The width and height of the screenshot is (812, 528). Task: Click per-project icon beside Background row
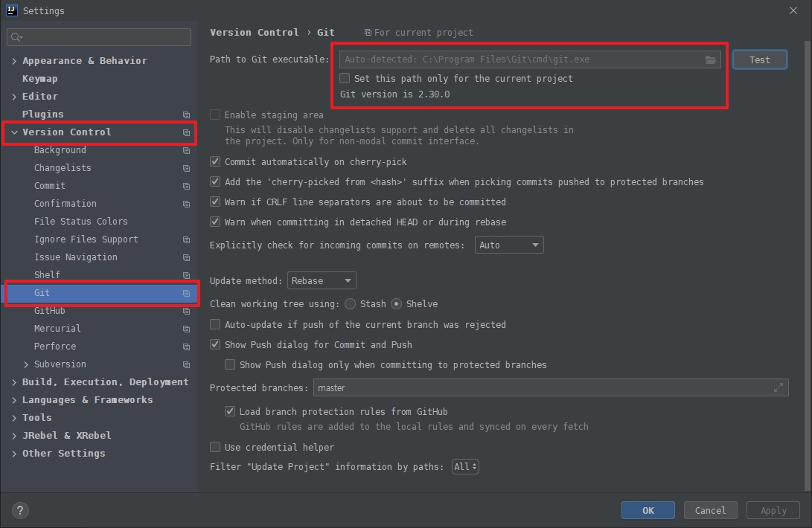[186, 151]
